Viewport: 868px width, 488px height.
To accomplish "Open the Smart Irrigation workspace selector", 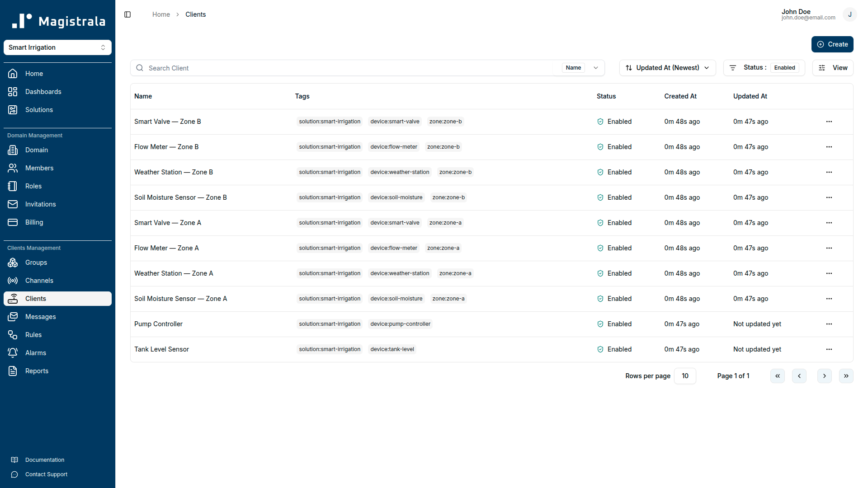I will [x=57, y=47].
